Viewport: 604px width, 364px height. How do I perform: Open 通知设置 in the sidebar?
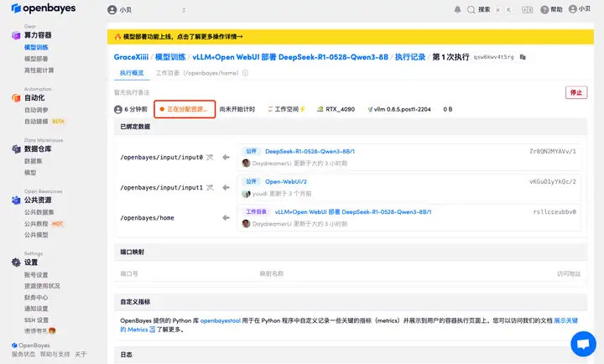(36, 309)
